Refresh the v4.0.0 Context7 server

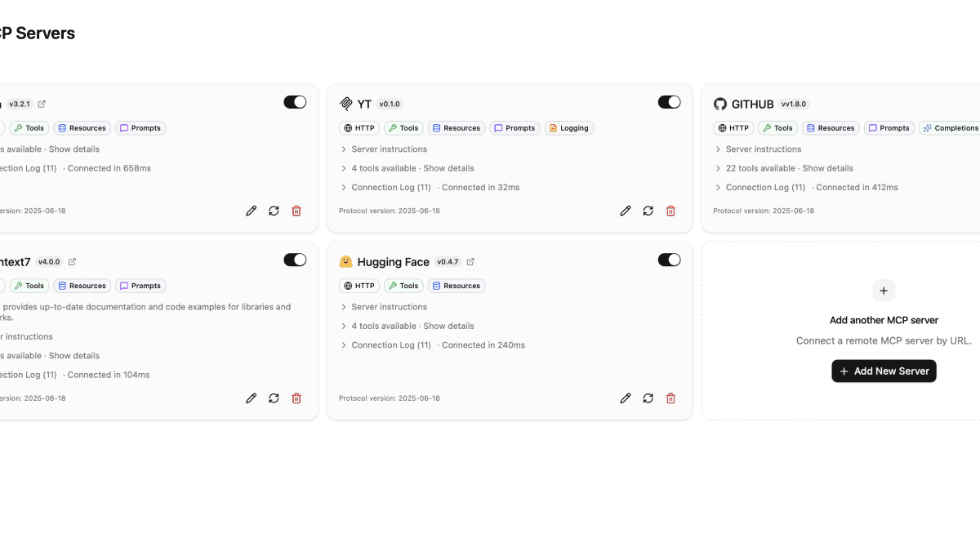pyautogui.click(x=274, y=398)
